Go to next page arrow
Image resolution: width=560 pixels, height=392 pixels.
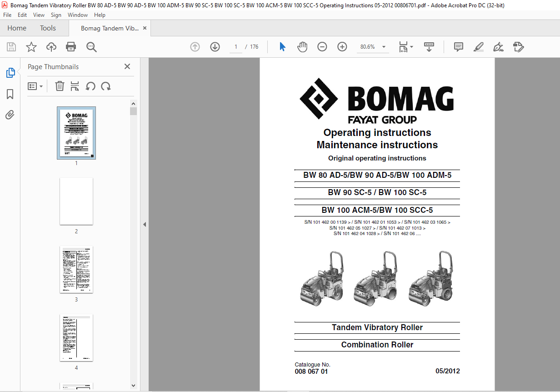[x=215, y=47]
